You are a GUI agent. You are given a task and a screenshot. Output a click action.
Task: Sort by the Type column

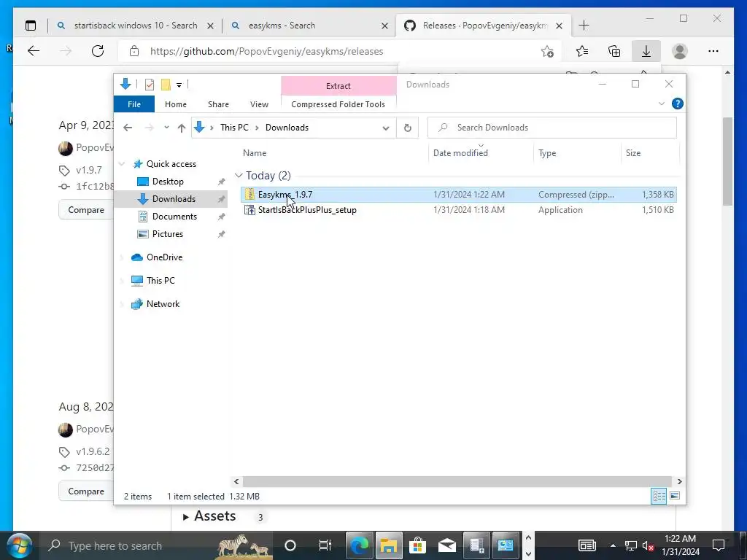547,153
